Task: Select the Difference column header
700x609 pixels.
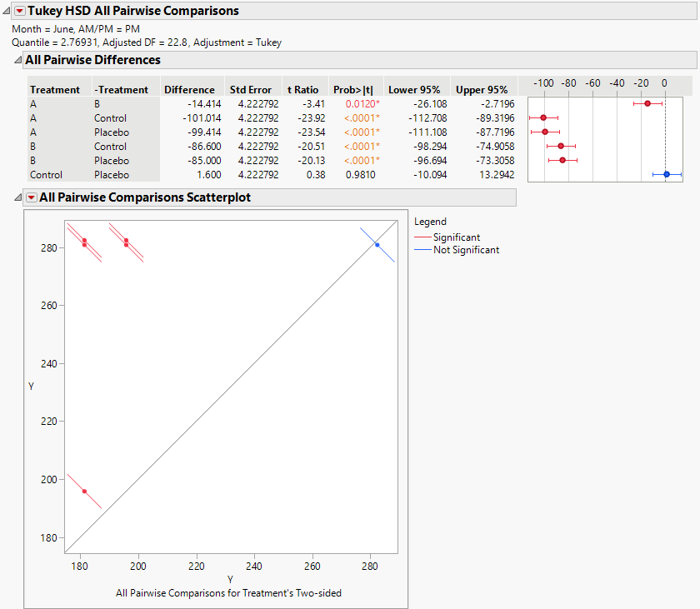Action: (191, 89)
